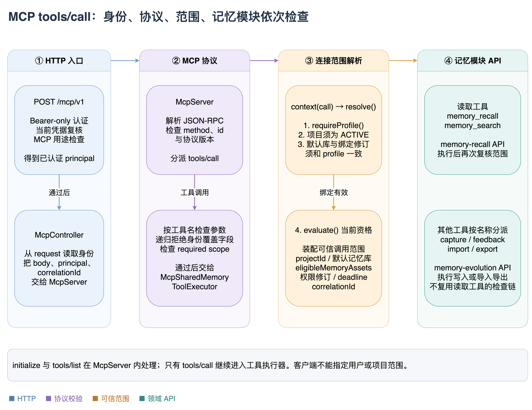
Task: Click the '通过后' arrow label
Action: coord(59,193)
